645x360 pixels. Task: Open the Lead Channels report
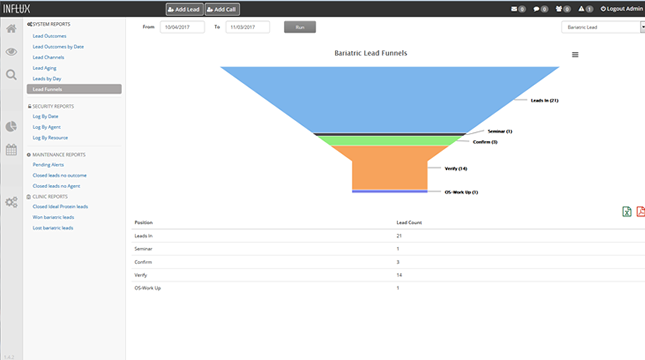click(x=48, y=58)
